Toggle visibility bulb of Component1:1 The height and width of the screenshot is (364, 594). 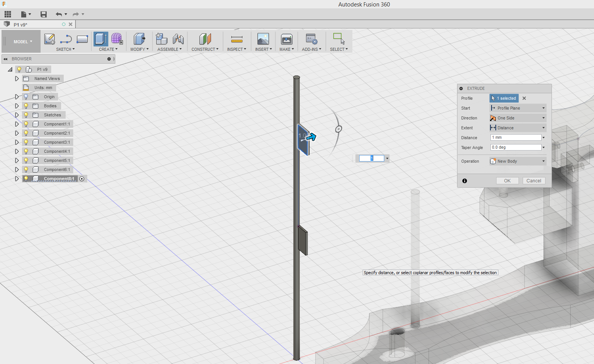pyautogui.click(x=26, y=124)
